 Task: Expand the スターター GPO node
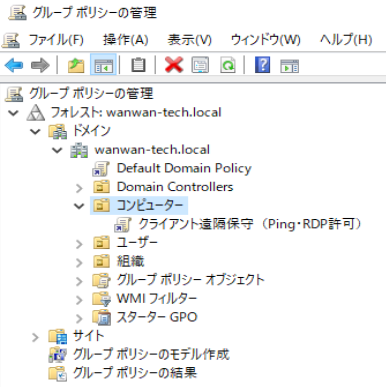tap(79, 319)
